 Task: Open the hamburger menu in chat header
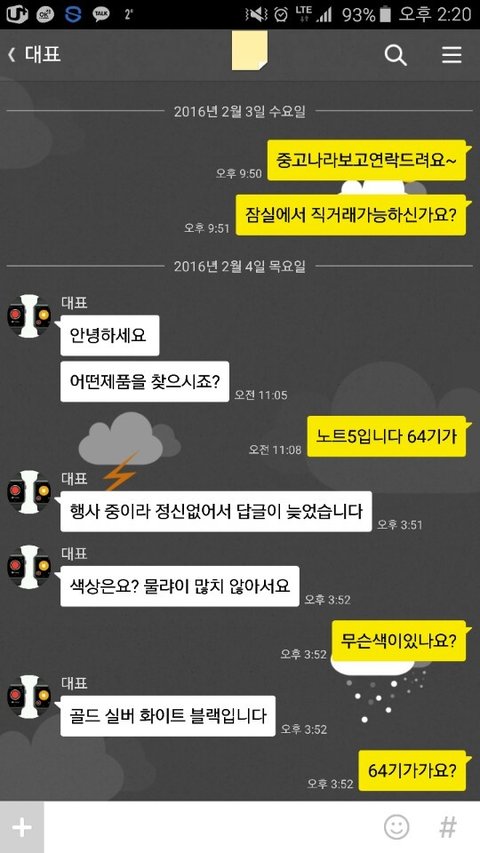coord(452,55)
